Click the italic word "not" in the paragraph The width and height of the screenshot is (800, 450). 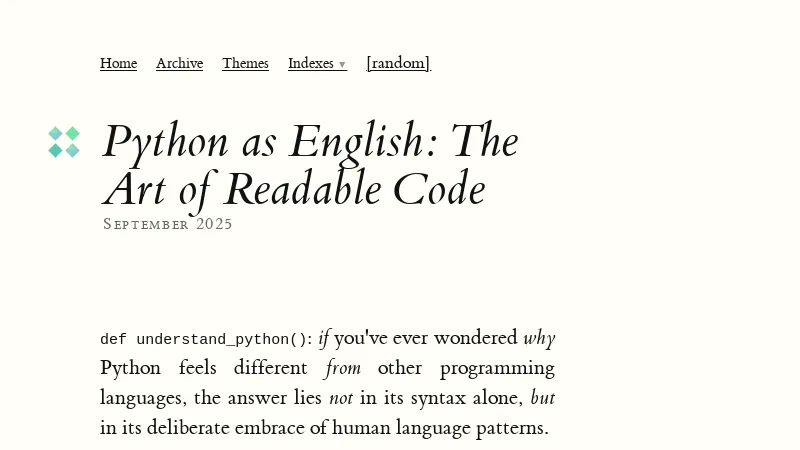tap(341, 398)
